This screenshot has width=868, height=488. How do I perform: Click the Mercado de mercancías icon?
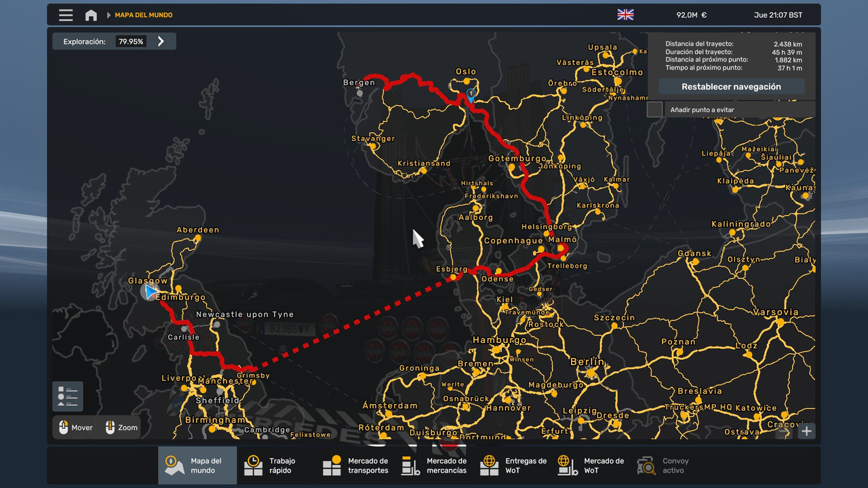pos(411,465)
